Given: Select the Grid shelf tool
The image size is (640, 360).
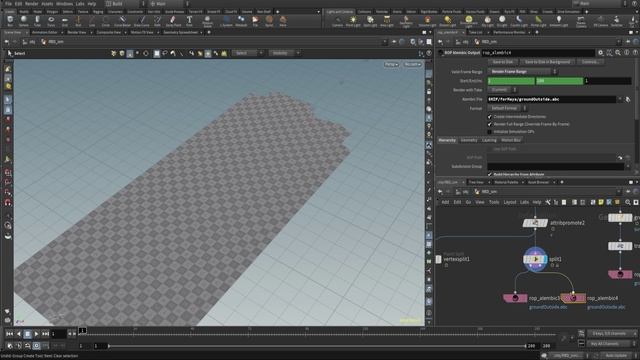Looking at the screenshot, I should 64,21.
